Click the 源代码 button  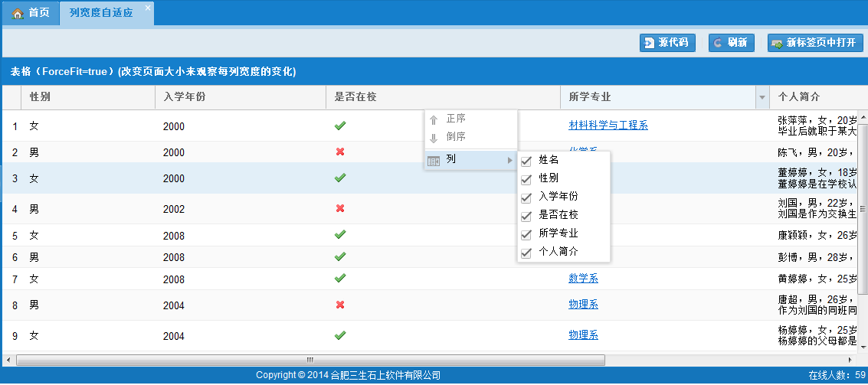(x=667, y=43)
